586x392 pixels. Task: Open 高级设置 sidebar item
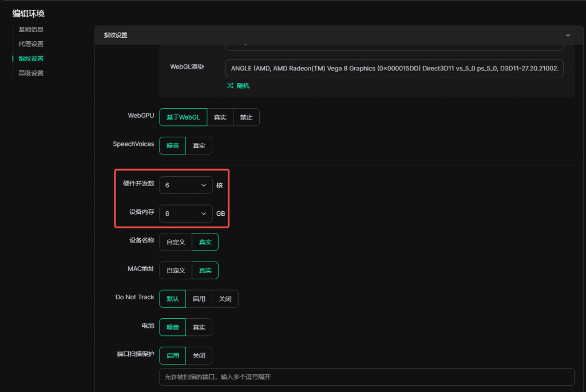31,73
